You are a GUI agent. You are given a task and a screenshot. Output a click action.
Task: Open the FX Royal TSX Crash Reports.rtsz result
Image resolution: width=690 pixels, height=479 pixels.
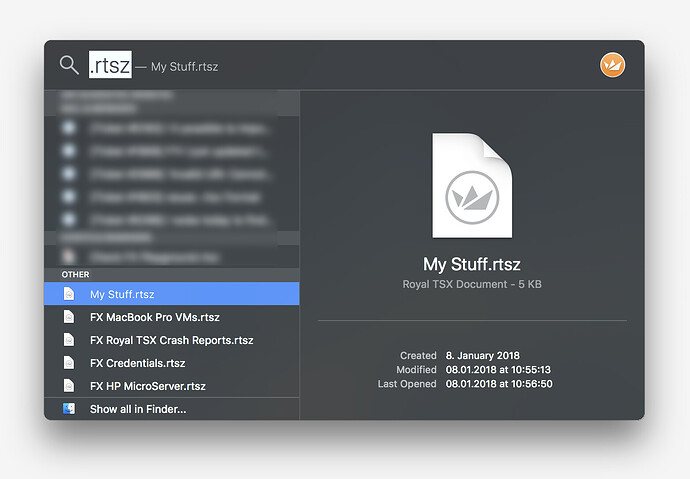point(171,340)
